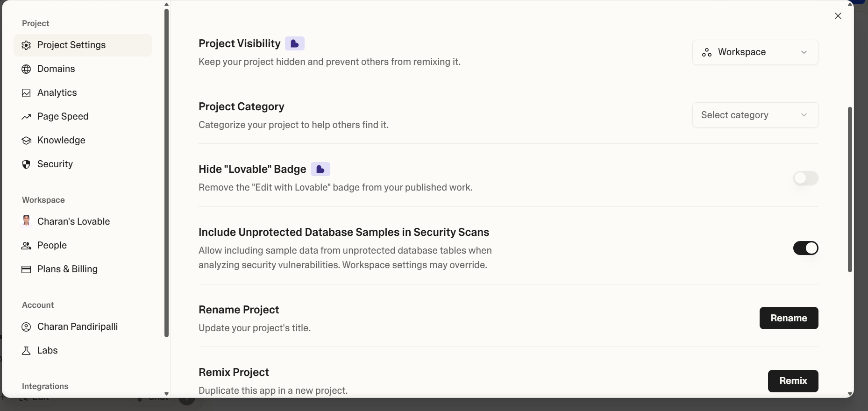868x411 pixels.
Task: Click the Plans & Billing card icon
Action: coord(26,269)
